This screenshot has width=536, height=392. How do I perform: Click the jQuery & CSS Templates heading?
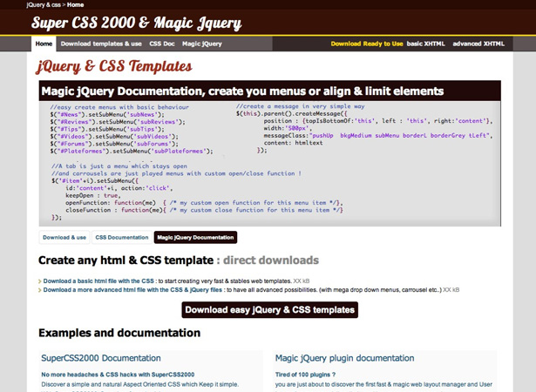point(114,66)
